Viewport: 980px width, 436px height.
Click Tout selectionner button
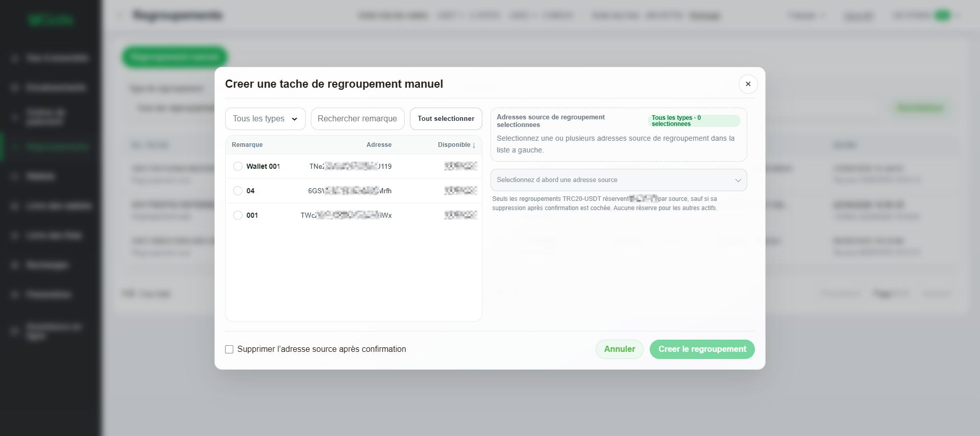click(x=446, y=119)
